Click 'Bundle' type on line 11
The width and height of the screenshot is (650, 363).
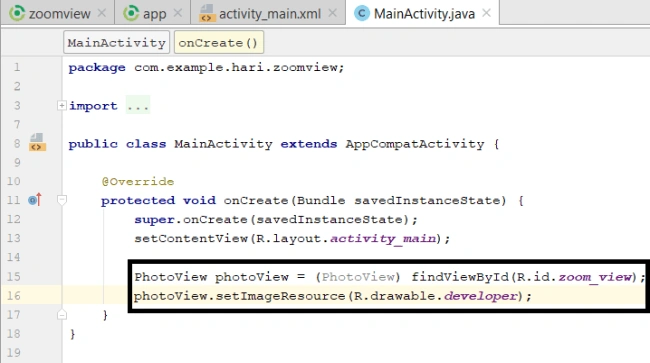(321, 201)
